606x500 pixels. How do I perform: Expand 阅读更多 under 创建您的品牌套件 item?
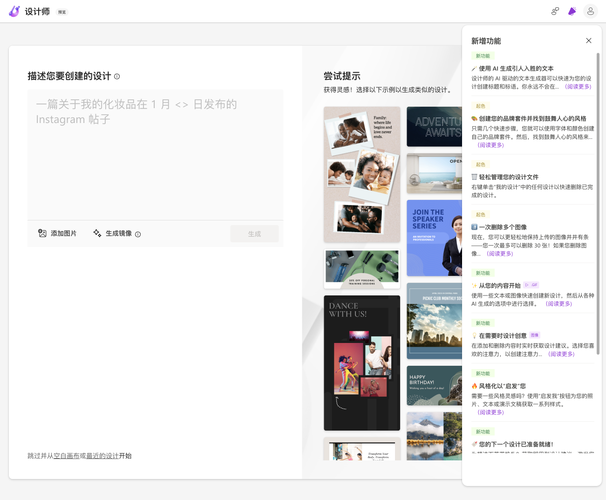tap(491, 145)
